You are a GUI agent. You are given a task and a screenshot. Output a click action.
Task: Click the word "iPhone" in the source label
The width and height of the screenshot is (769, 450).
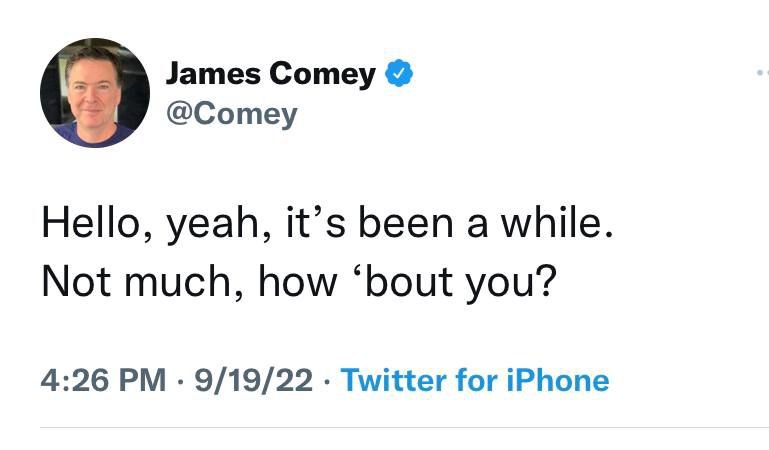558,380
